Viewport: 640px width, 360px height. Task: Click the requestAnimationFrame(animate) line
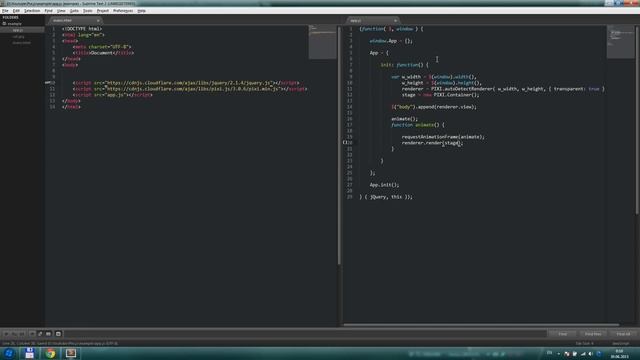click(x=443, y=137)
